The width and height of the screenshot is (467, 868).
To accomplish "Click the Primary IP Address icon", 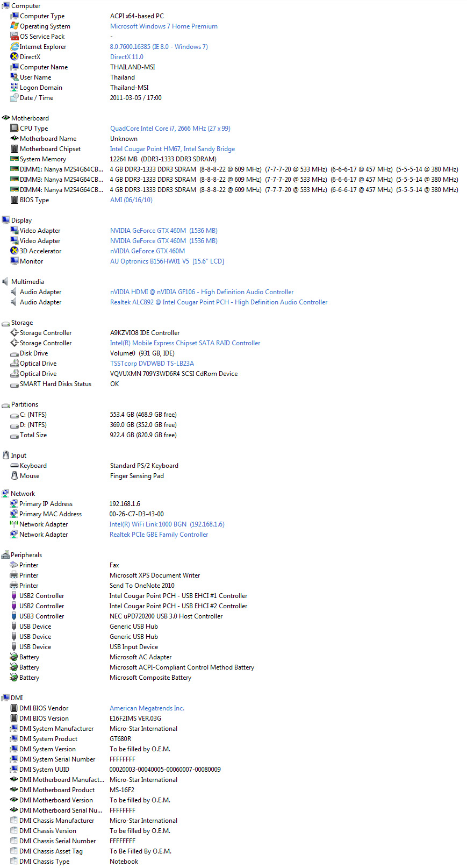I will (14, 504).
